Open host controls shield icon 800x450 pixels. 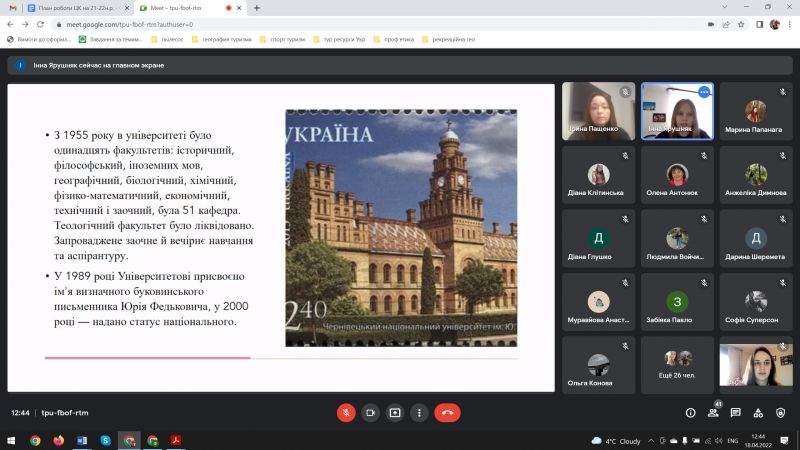(x=781, y=413)
